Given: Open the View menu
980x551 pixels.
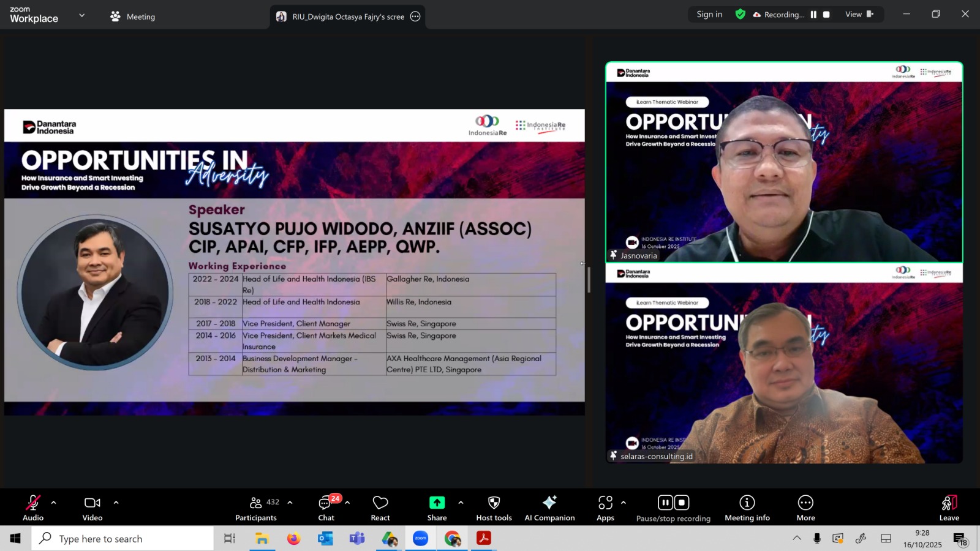Looking at the screenshot, I should click(x=859, y=15).
